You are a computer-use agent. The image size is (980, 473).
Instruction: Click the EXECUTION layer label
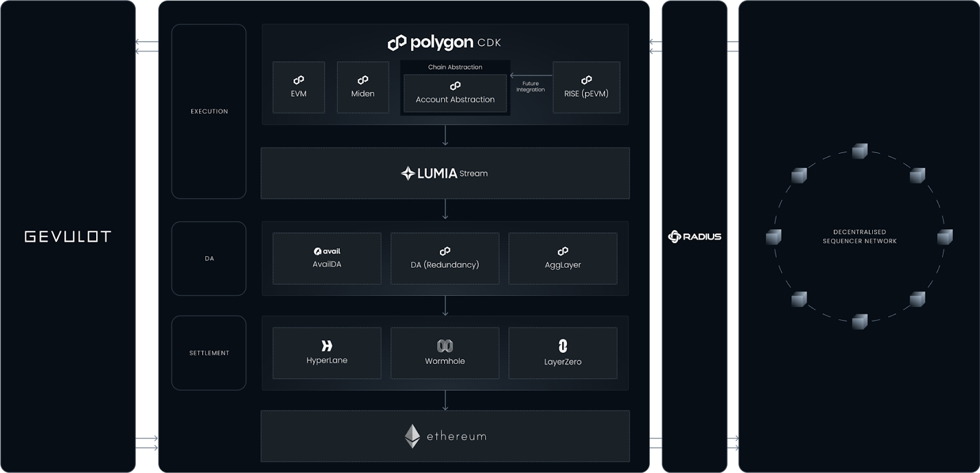tap(209, 112)
